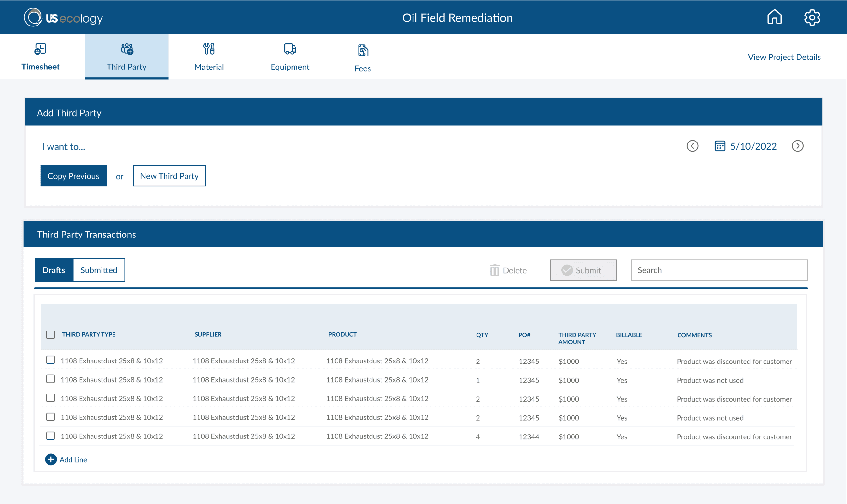
Task: Go to previous date arrow
Action: pos(692,146)
